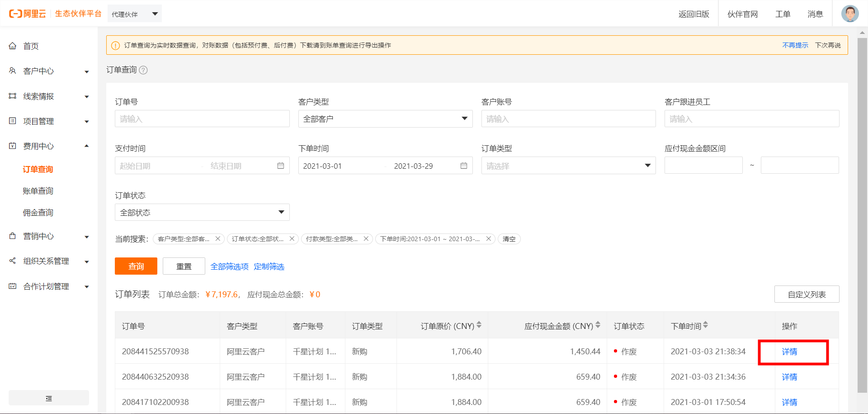868x414 pixels.
Task: Click 下次再说 in the banner
Action: point(828,45)
